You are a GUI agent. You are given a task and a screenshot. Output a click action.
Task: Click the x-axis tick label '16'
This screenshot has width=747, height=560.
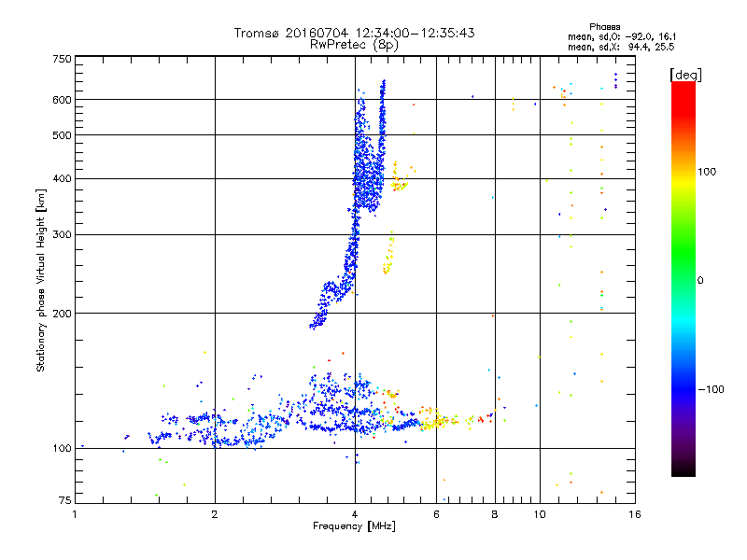click(635, 514)
